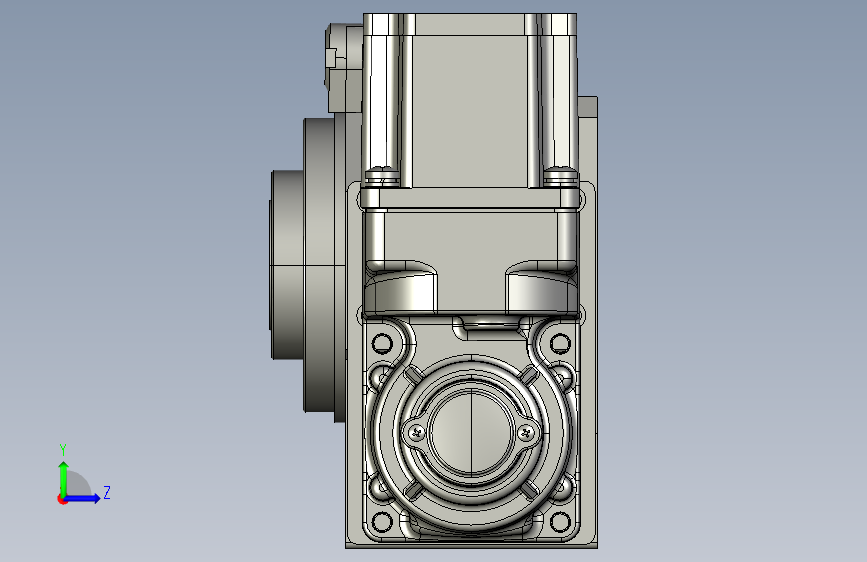Select the upper-right mounting hole on the housing face

pyautogui.click(x=560, y=343)
